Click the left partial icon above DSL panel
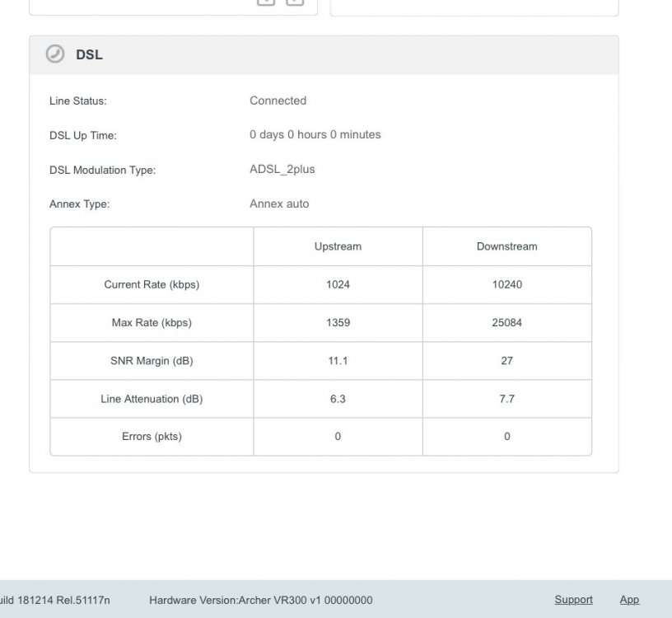 (x=266, y=2)
